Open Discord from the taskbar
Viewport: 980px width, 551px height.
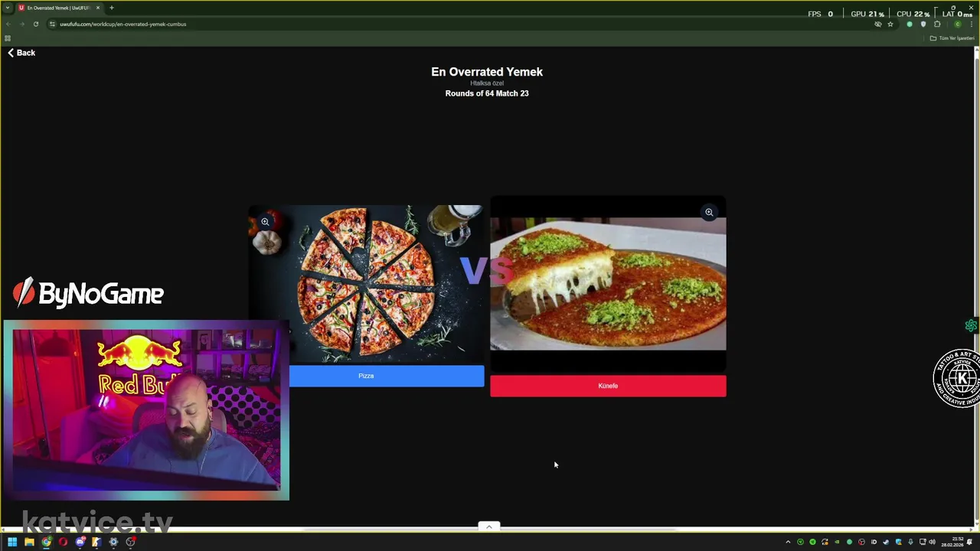pos(80,542)
